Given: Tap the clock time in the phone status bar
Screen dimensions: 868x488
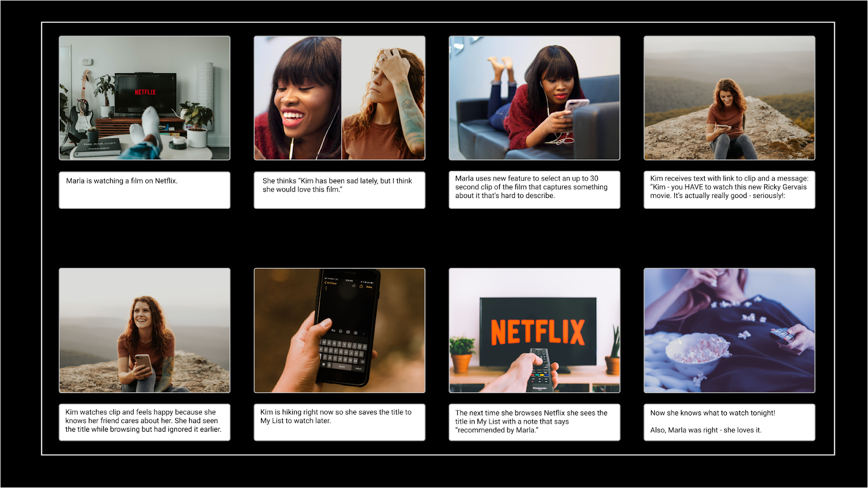Looking at the screenshot, I should pyautogui.click(x=348, y=280).
